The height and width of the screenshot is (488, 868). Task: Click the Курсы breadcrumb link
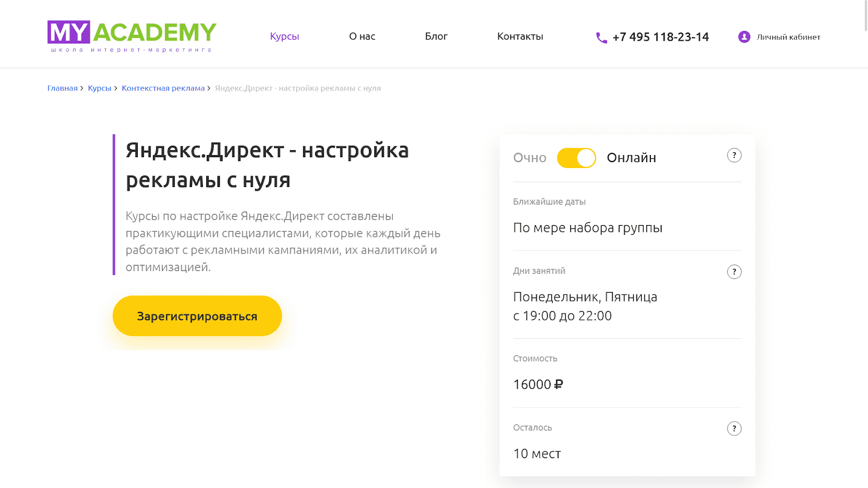pos(99,88)
